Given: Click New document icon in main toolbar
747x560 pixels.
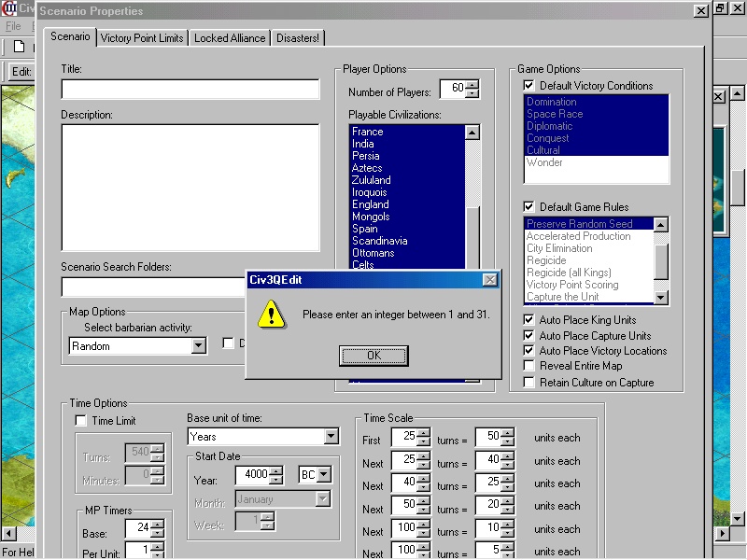Looking at the screenshot, I should click(19, 47).
